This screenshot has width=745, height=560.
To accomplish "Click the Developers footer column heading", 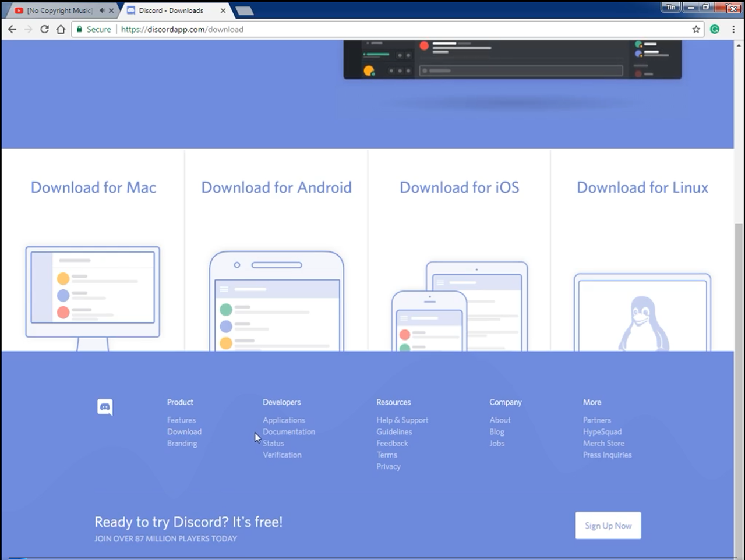I will (282, 402).
